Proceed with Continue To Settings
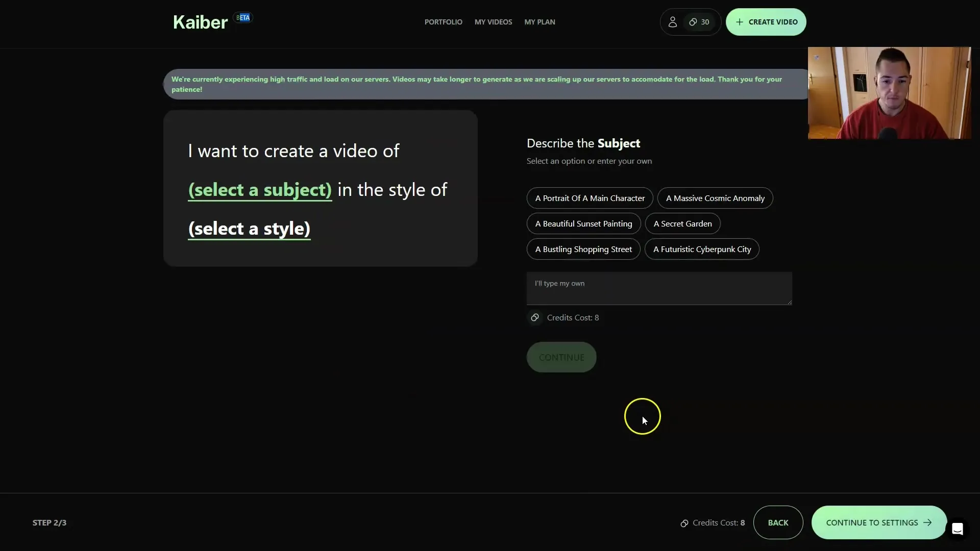This screenshot has height=551, width=980. [x=879, y=522]
